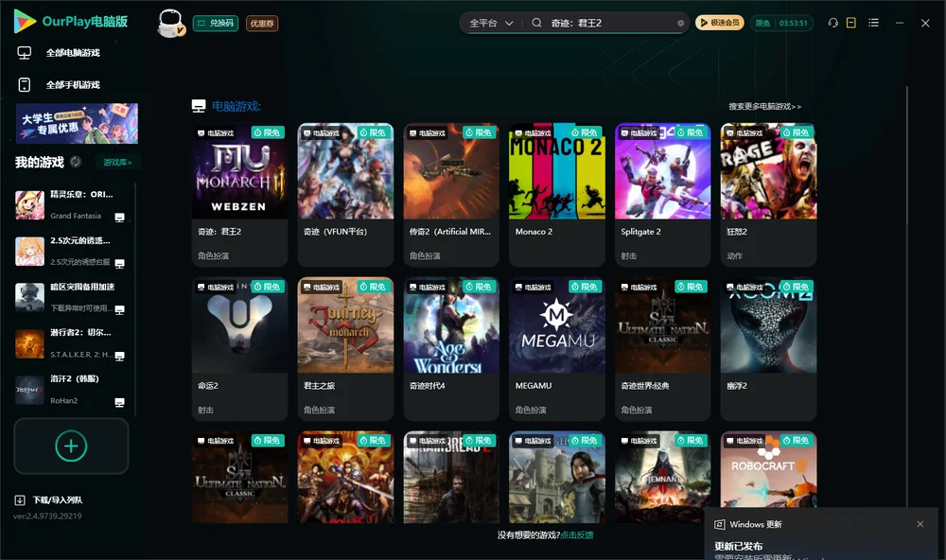
Task: Clear the search box text
Action: [x=680, y=23]
